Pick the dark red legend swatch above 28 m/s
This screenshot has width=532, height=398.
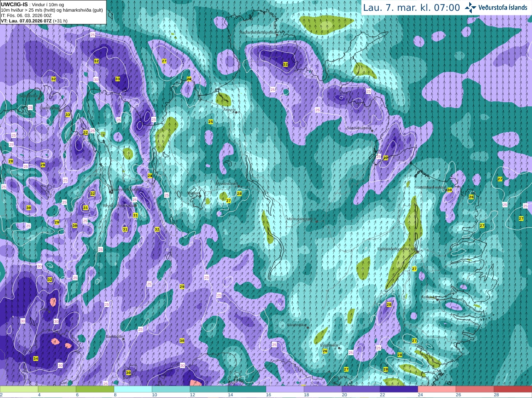click(513, 389)
